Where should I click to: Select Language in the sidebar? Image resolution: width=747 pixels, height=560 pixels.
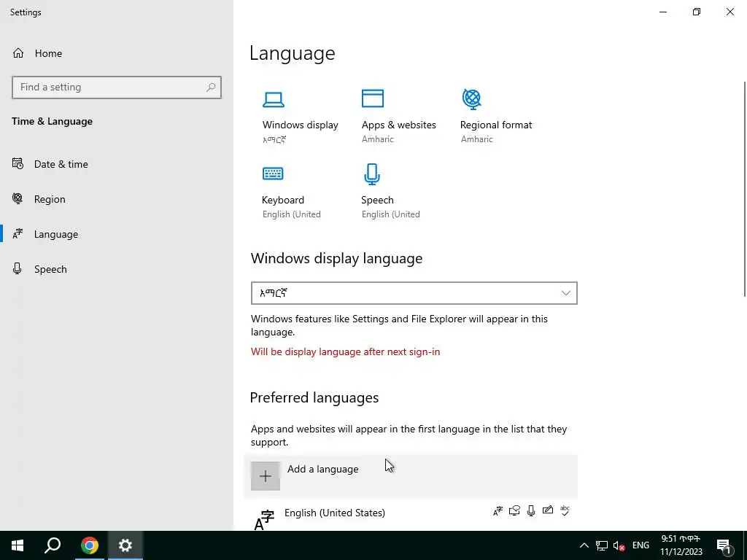coord(117,234)
